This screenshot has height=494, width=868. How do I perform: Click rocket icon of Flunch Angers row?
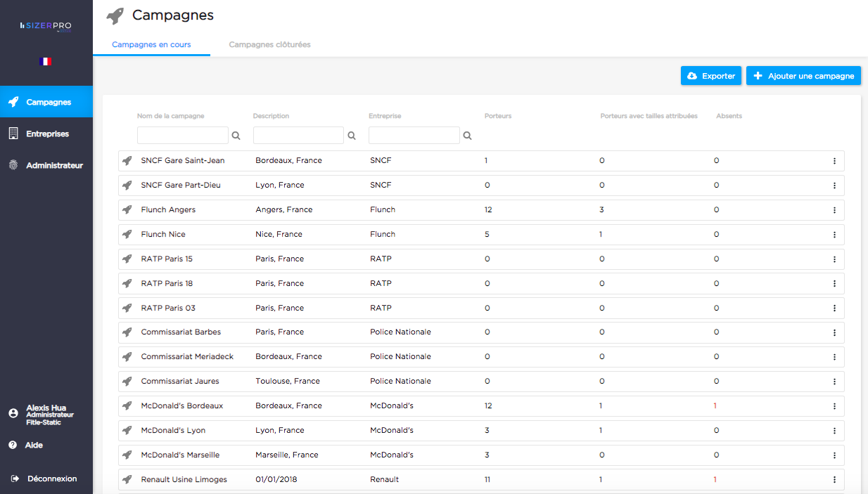point(127,210)
